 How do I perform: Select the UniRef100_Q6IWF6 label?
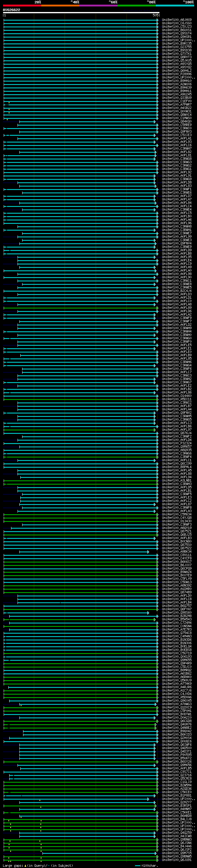coord(177,745)
